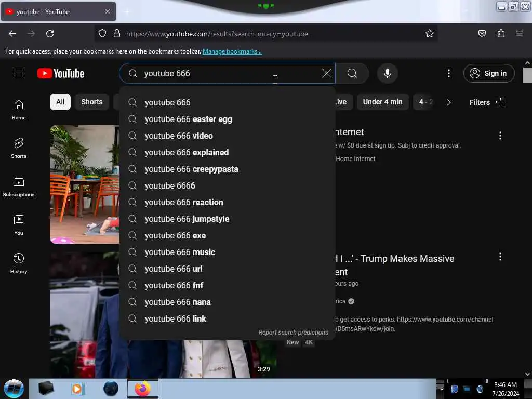Viewport: 532px width, 399px height.
Task: View site security via padlock icon
Action: coord(117,34)
